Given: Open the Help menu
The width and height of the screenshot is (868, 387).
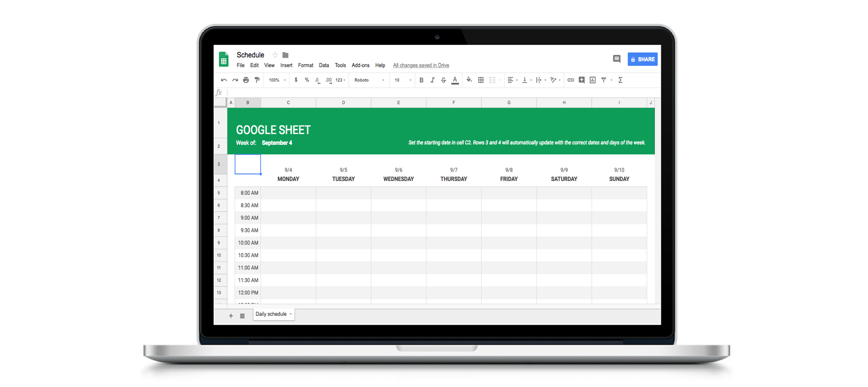Looking at the screenshot, I should (380, 65).
